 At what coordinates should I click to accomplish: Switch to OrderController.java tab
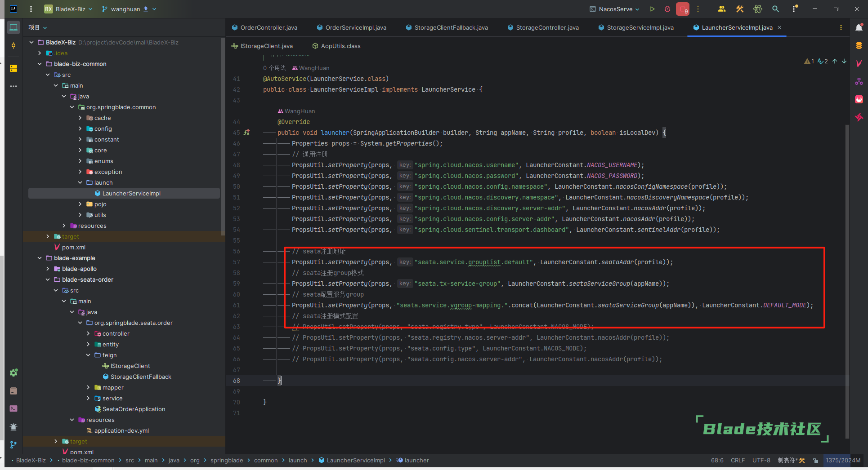pyautogui.click(x=264, y=27)
